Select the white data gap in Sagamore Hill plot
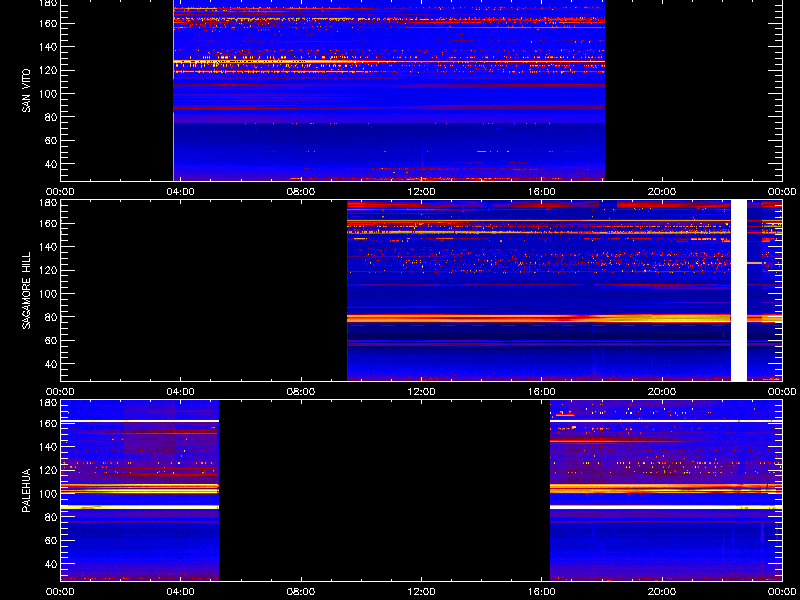 tap(739, 290)
